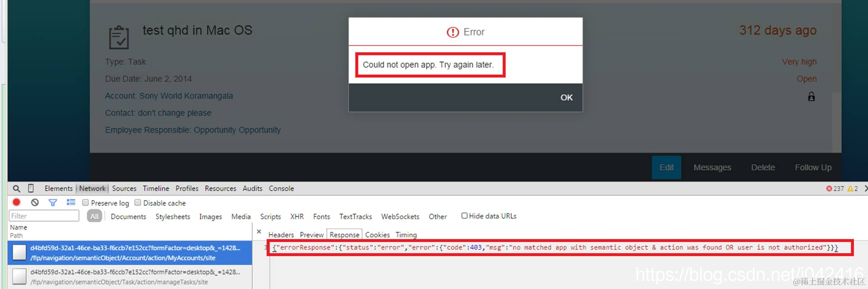Screen dimensions: 868x289
Task: Switch to the Resources panel
Action: point(220,189)
